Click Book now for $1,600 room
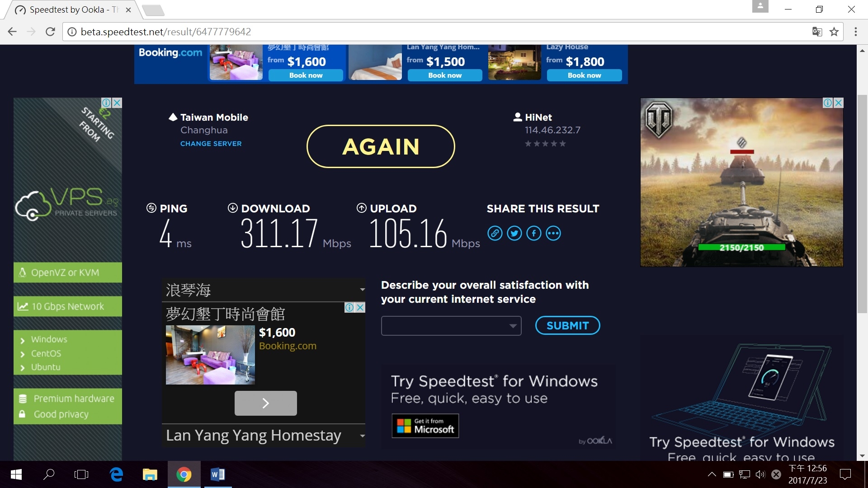Viewport: 868px width, 488px height. click(306, 75)
